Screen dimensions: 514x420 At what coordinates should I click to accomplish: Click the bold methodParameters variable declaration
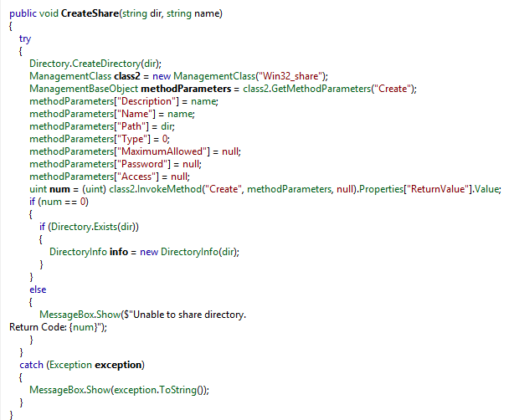point(182,89)
